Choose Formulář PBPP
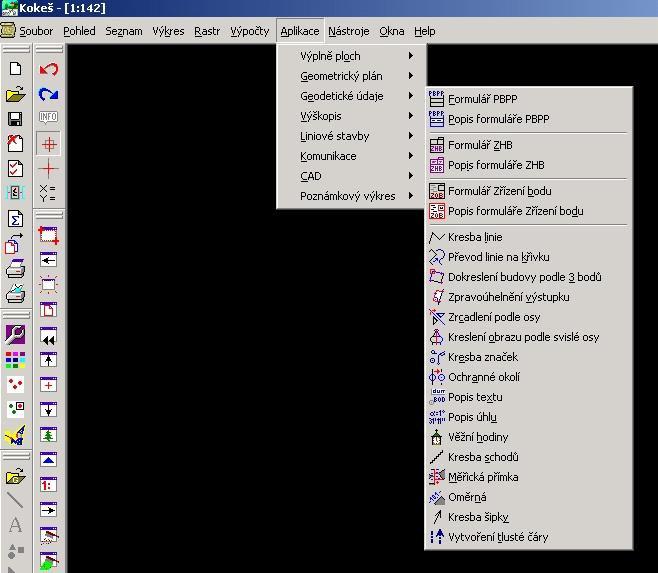This screenshot has height=573, width=658. (528, 99)
